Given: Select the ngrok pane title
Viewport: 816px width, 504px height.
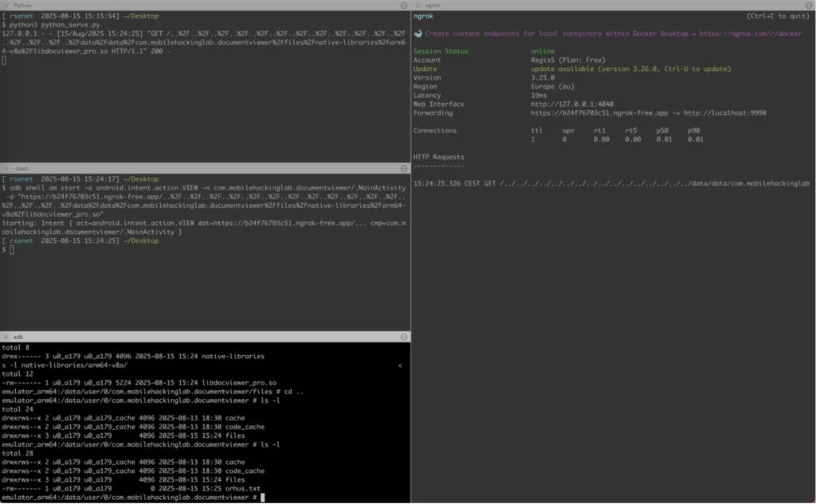Looking at the screenshot, I should tap(433, 5).
